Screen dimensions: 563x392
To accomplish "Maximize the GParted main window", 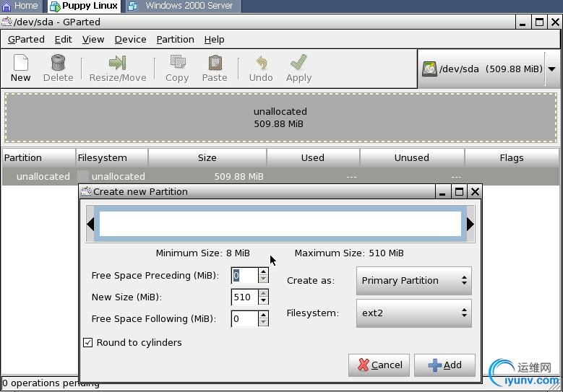I will (x=539, y=22).
